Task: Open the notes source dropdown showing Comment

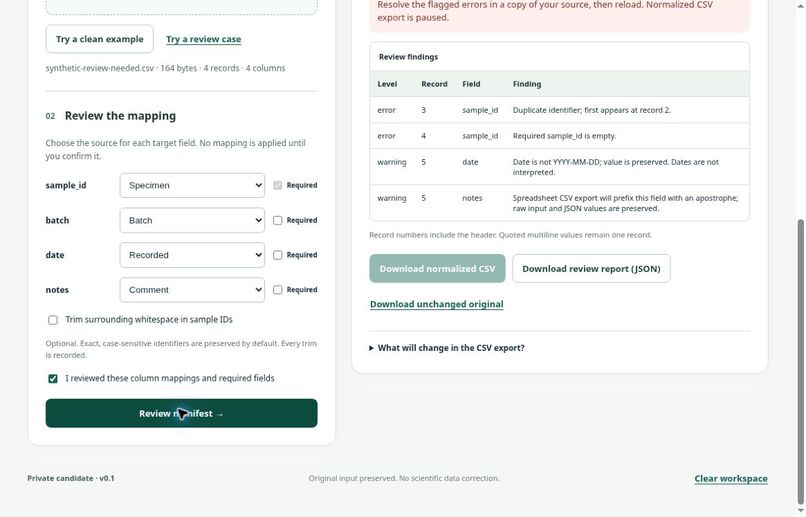Action: (x=192, y=290)
